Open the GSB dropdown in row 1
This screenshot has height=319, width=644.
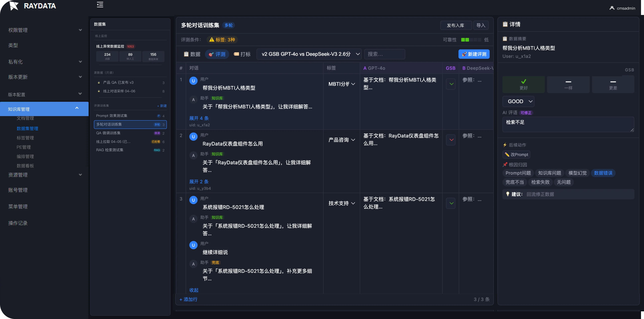(451, 84)
